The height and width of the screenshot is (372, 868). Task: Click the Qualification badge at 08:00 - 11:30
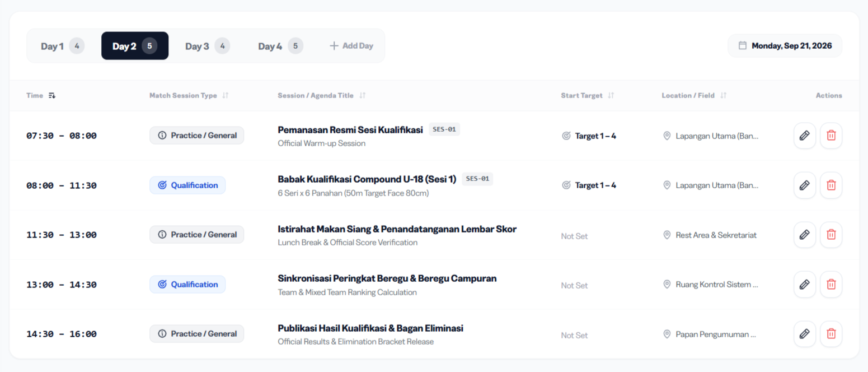pyautogui.click(x=187, y=185)
